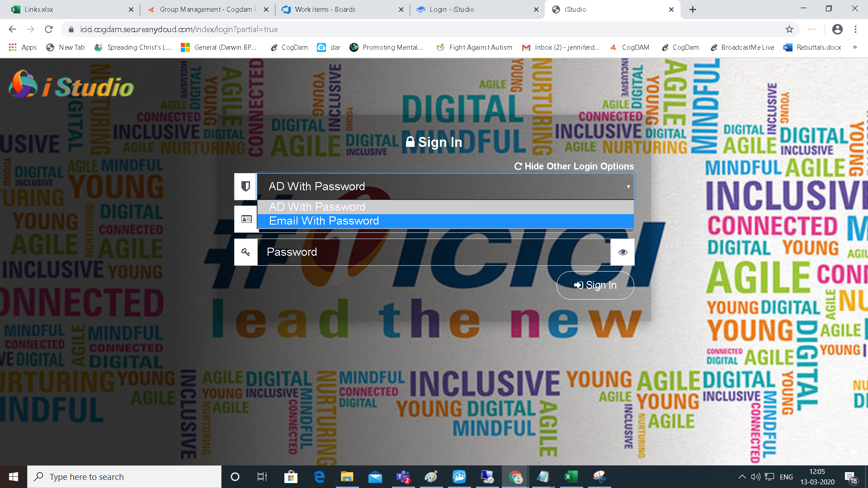
Task: Open Microsoft Teams from taskbar
Action: point(403,477)
